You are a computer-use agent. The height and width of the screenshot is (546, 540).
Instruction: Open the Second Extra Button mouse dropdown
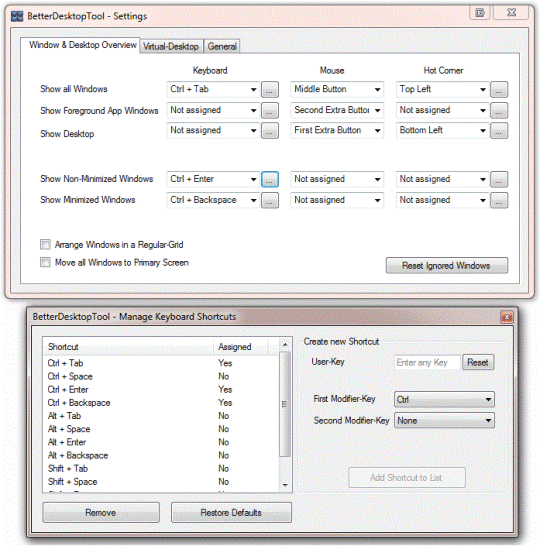[337, 110]
